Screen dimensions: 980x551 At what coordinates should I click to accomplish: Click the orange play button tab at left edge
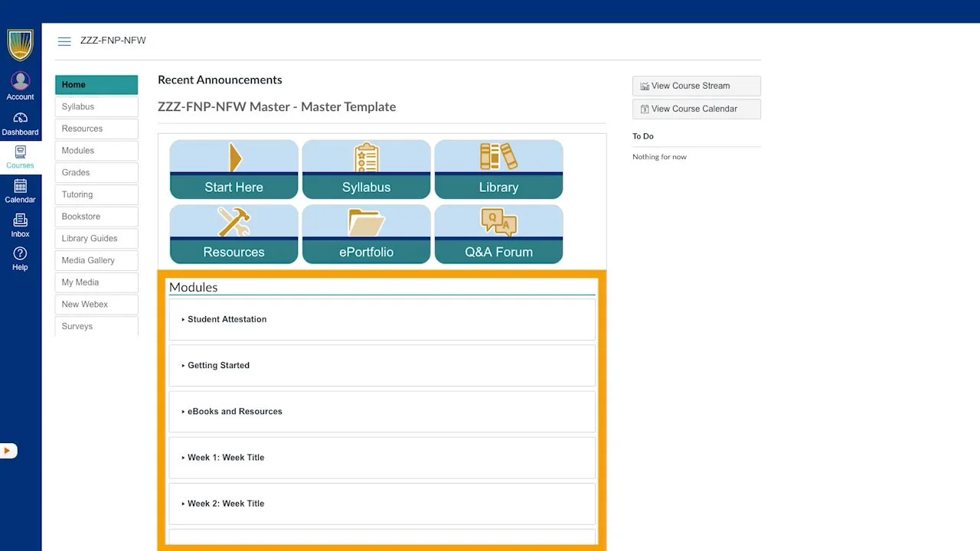coord(8,451)
